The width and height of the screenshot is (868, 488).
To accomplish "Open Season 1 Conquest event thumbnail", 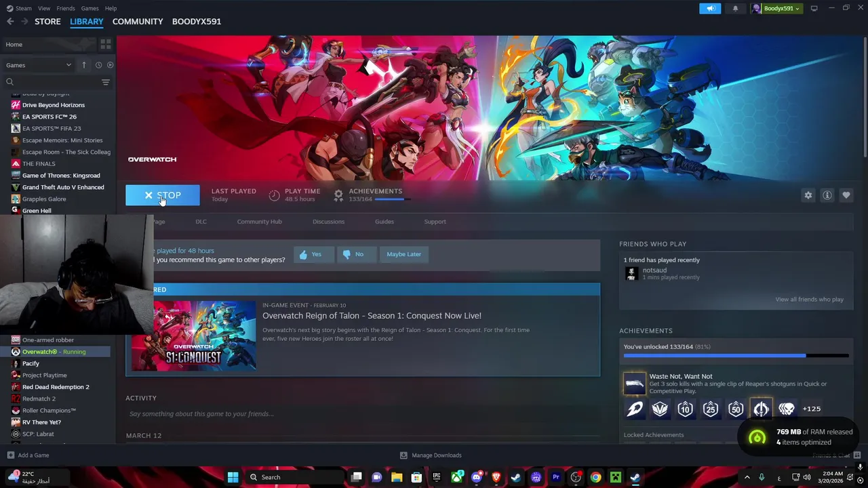I will pos(194,335).
